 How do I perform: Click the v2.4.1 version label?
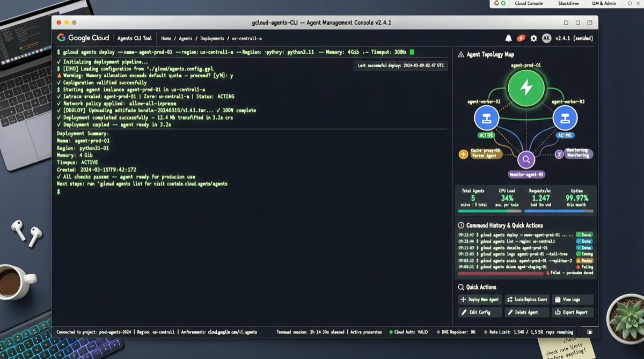point(562,39)
